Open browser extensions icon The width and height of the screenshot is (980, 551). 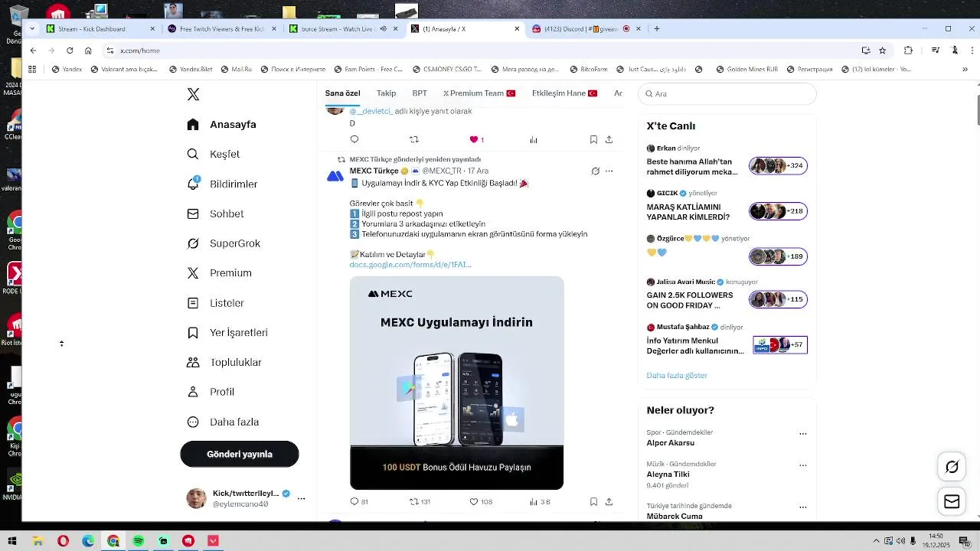click(x=908, y=51)
